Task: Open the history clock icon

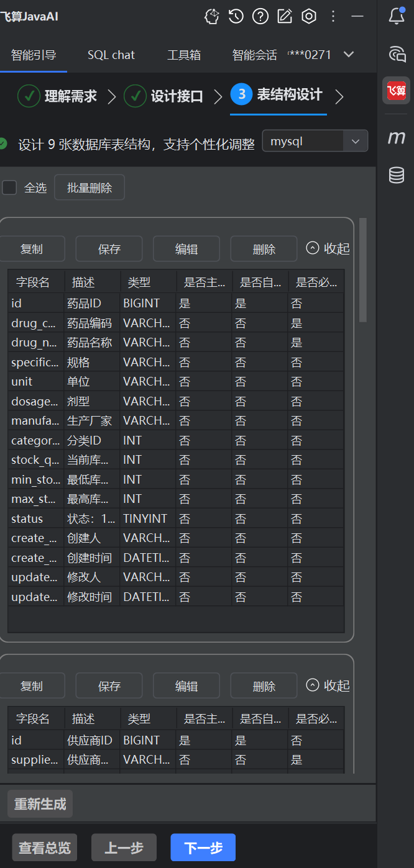Action: coord(236,17)
